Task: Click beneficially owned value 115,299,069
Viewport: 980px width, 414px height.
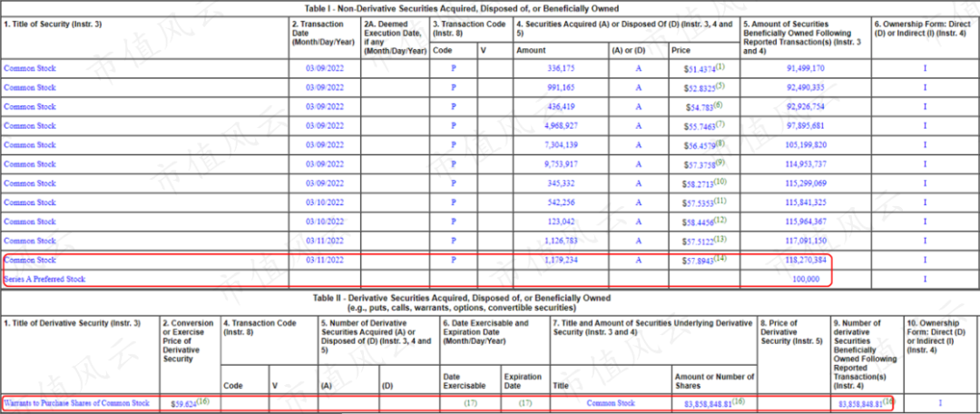Action: coord(805,184)
